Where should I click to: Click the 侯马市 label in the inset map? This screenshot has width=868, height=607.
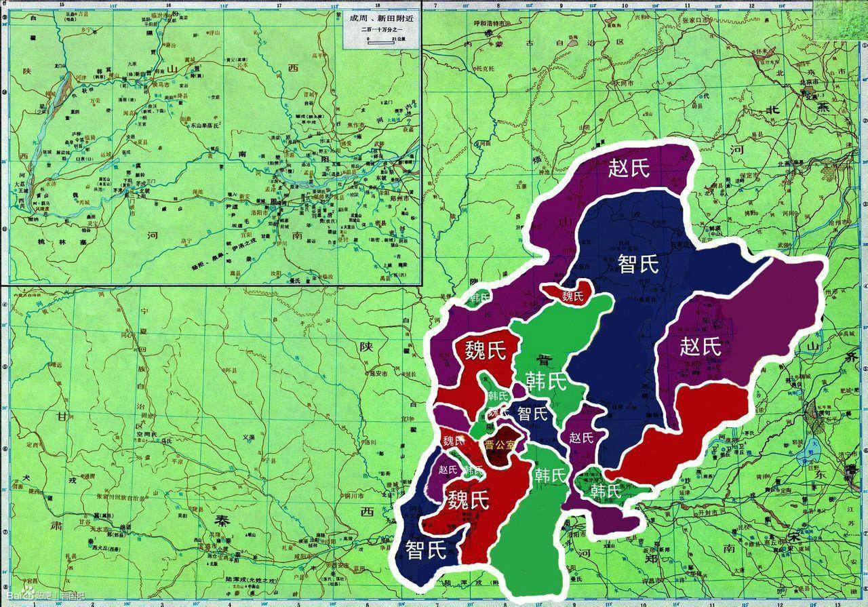[160, 85]
